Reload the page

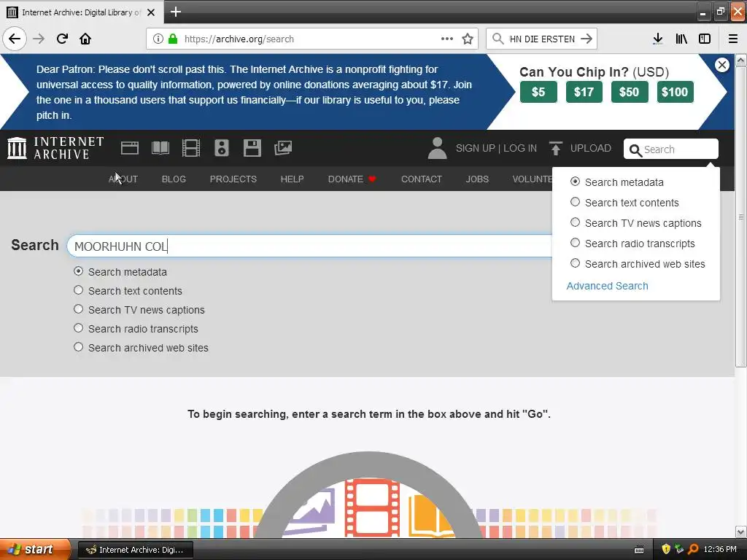62,39
